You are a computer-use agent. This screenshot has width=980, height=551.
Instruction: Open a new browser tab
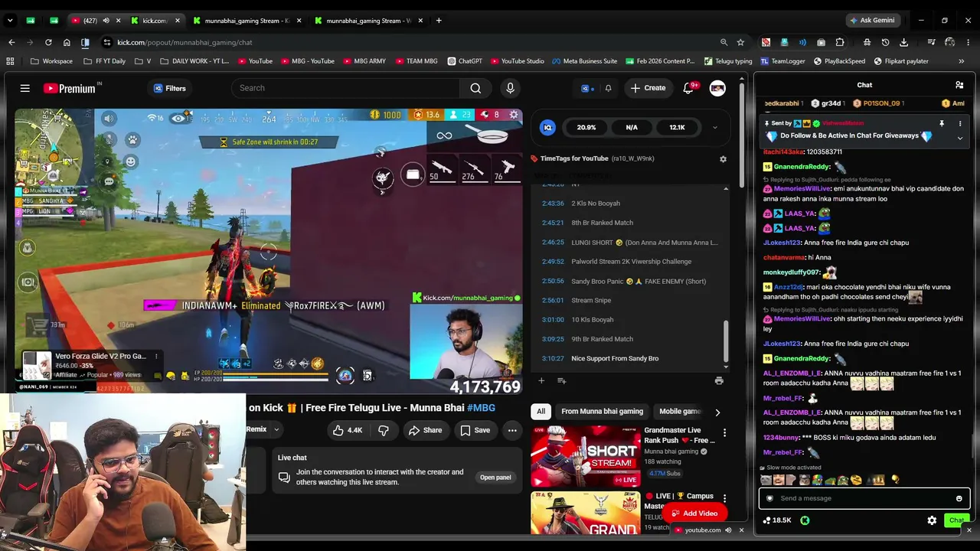tap(439, 21)
